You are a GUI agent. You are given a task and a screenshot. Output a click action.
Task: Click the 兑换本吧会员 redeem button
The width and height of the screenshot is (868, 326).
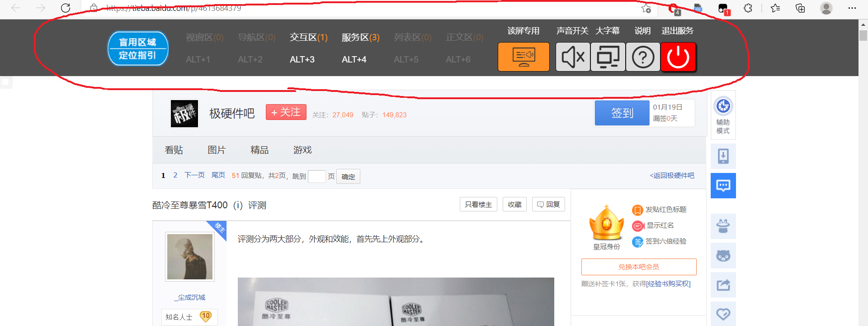pos(638,267)
